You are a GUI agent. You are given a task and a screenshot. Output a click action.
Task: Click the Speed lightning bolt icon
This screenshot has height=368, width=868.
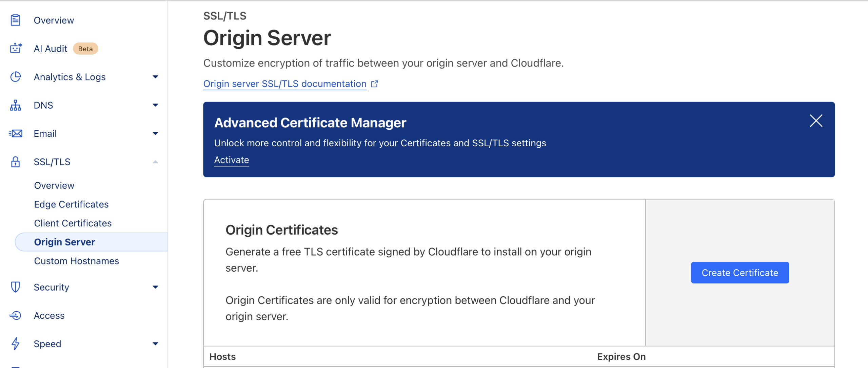click(16, 344)
